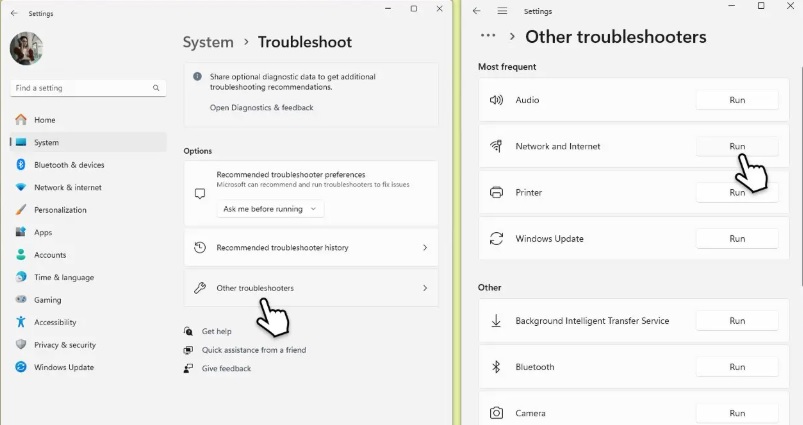Click the Privacy & security shield icon
Image resolution: width=803 pixels, height=425 pixels.
pos(20,345)
